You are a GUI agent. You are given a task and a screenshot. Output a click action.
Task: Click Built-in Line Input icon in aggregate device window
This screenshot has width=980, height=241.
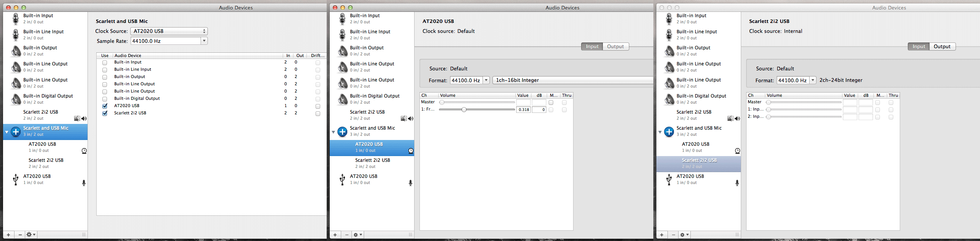pyautogui.click(x=16, y=35)
